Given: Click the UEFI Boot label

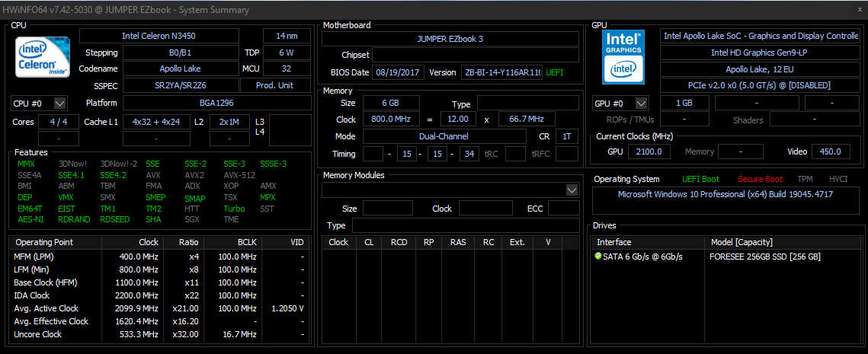Looking at the screenshot, I should coord(700,179).
